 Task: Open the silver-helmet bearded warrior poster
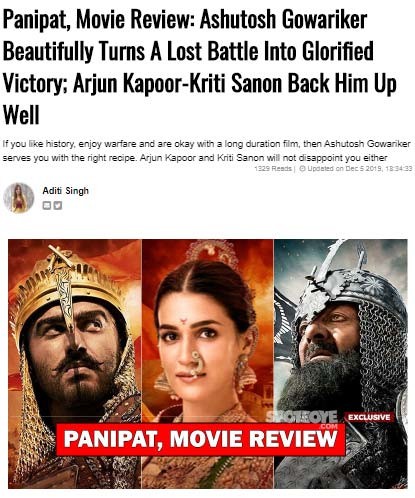[x=341, y=364]
